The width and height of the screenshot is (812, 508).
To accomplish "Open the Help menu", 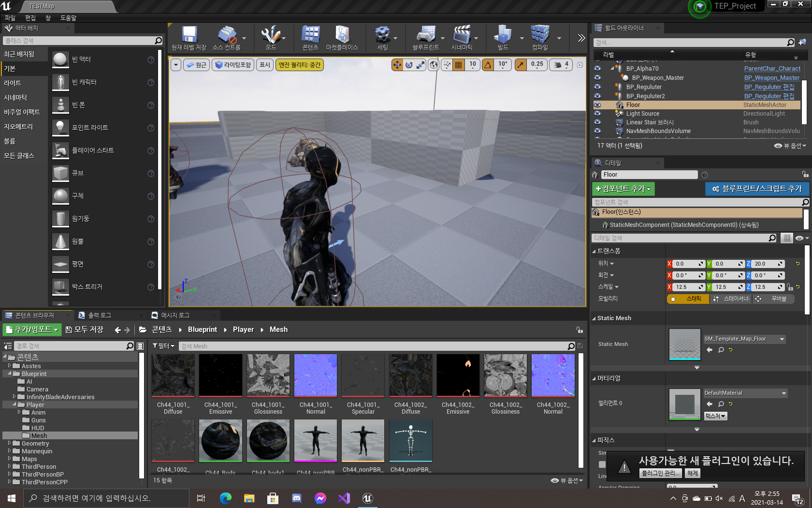I will (68, 18).
